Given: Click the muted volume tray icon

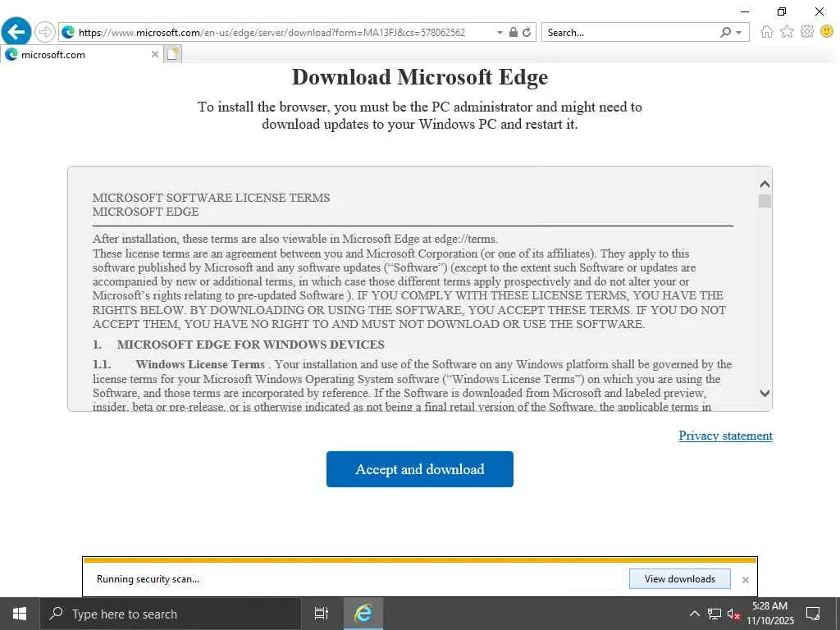Looking at the screenshot, I should point(733,614).
